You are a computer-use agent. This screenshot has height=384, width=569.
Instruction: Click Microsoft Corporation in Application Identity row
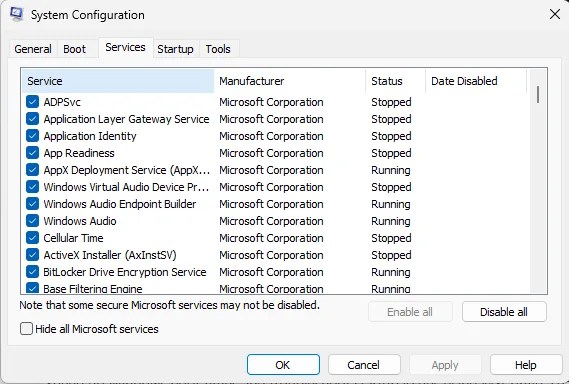[271, 136]
